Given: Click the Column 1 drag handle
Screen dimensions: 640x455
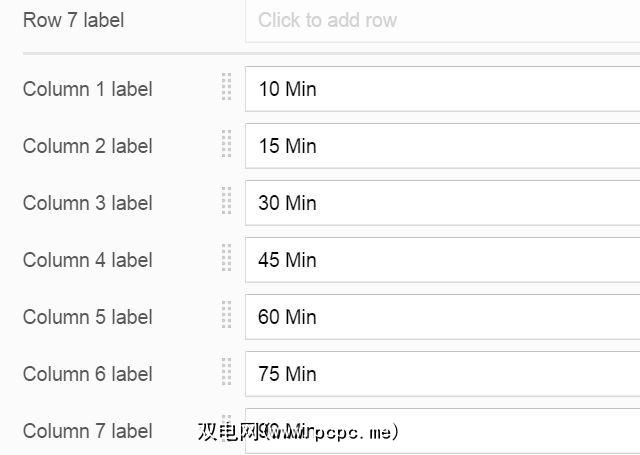Looking at the screenshot, I should [227, 88].
